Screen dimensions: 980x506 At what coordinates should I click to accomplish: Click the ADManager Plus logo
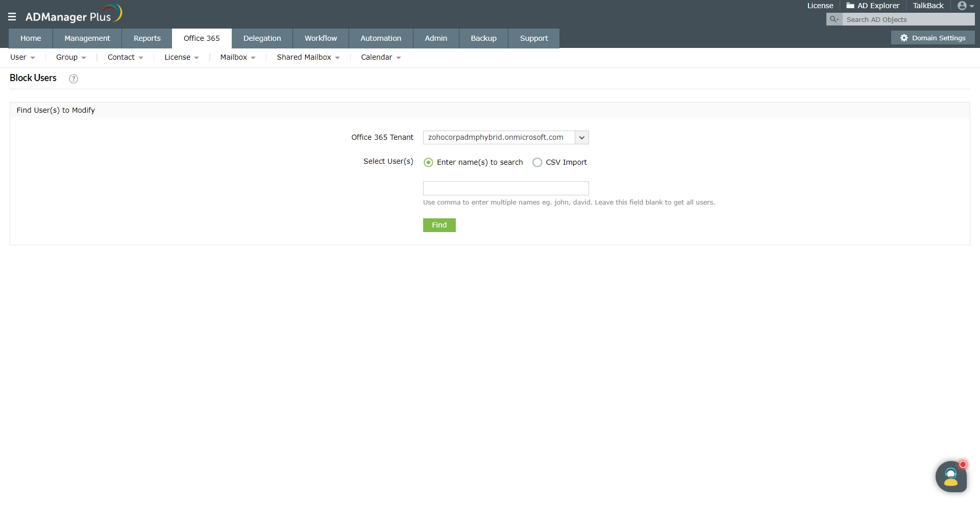point(73,14)
